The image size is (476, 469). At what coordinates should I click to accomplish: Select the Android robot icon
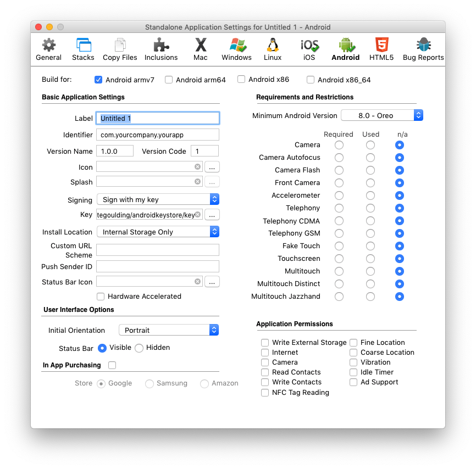point(346,45)
